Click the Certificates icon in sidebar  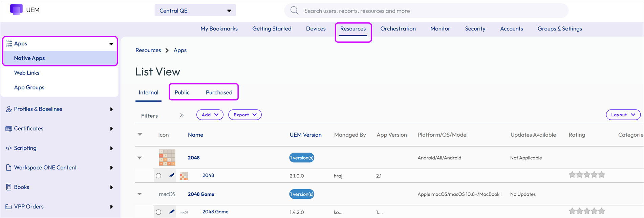coord(9,128)
